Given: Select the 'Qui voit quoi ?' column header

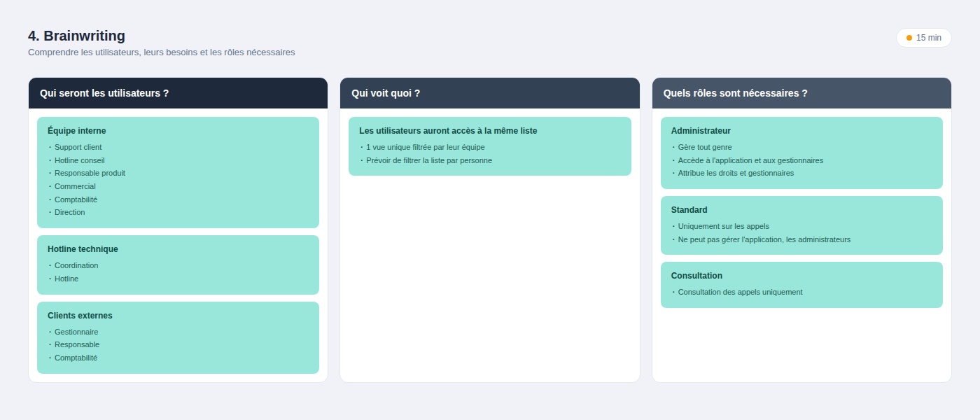Looking at the screenshot, I should point(489,93).
